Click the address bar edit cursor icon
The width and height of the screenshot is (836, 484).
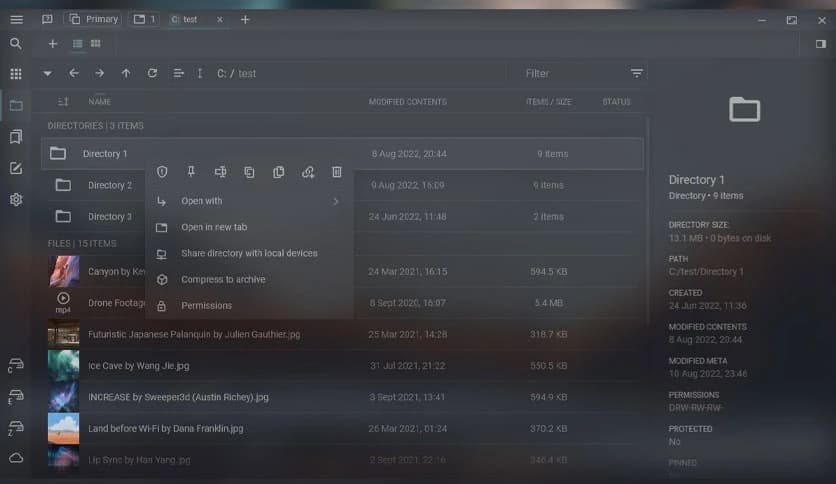[200, 73]
